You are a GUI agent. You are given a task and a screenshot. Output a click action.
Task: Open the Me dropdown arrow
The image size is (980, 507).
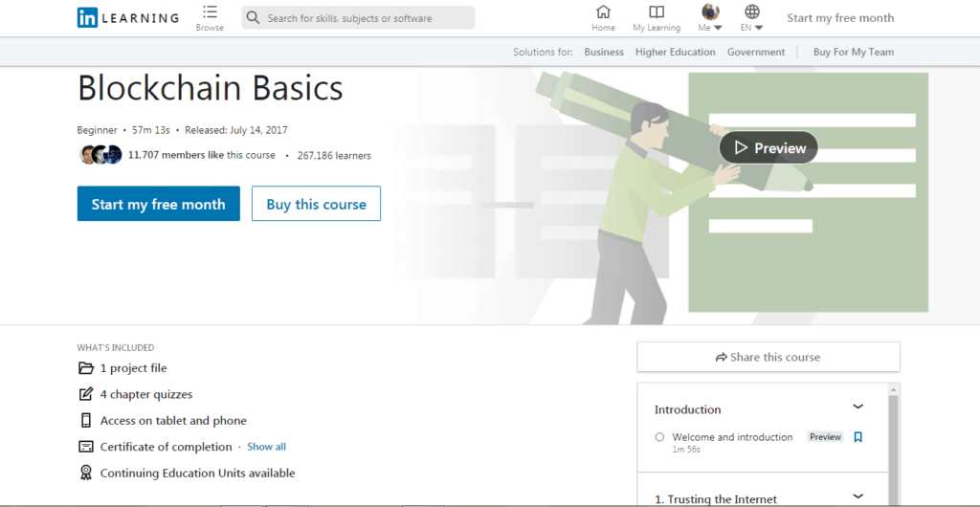(x=718, y=28)
